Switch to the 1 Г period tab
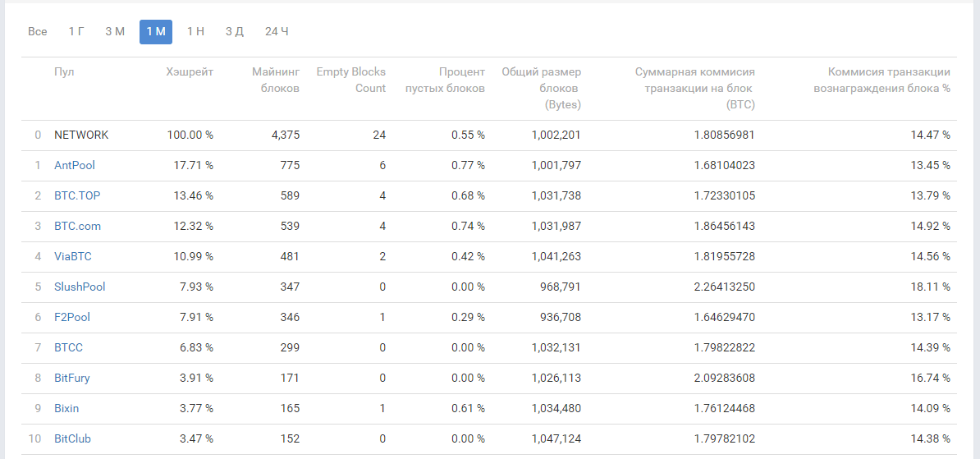 click(76, 32)
